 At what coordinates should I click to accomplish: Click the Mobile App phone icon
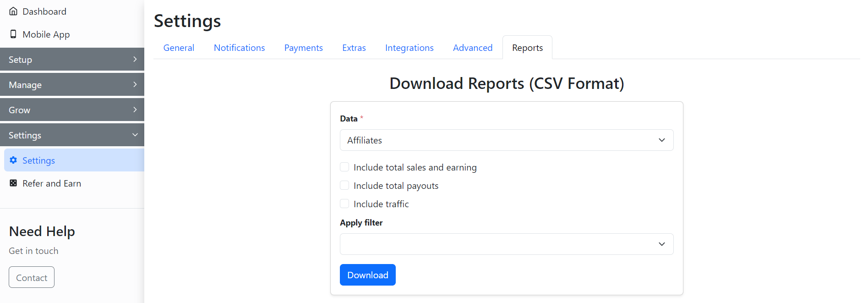click(x=13, y=34)
